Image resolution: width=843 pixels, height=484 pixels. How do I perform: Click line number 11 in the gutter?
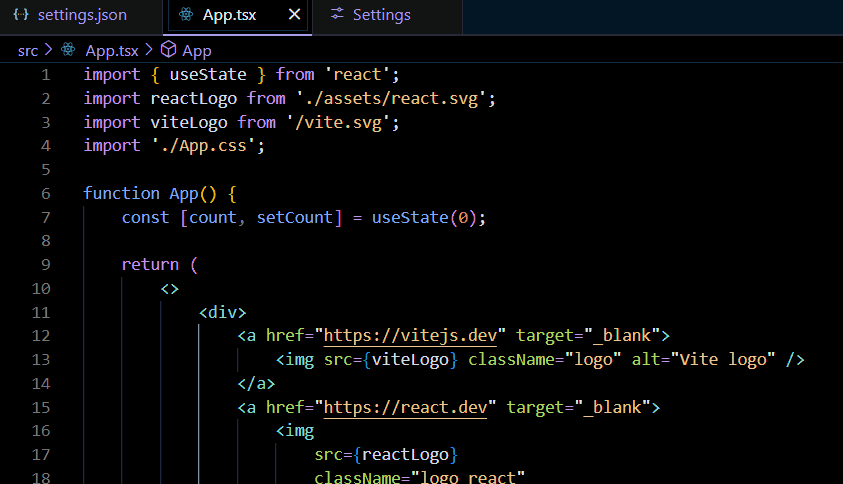pyautogui.click(x=41, y=312)
